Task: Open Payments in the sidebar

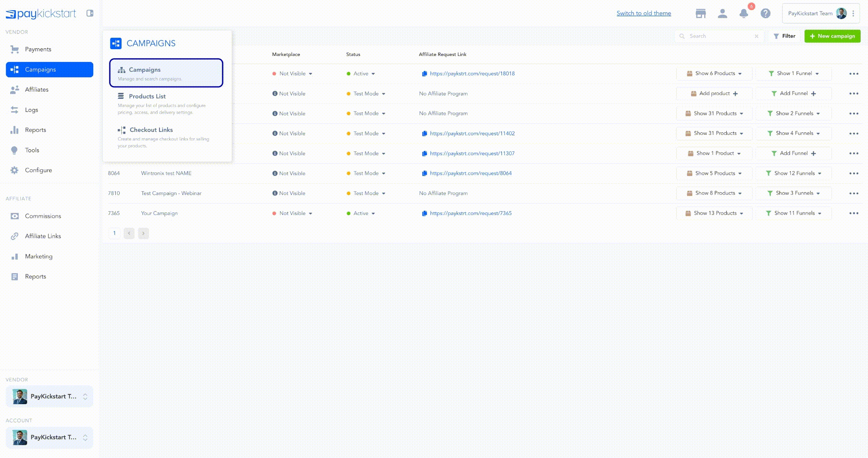Action: click(x=50, y=50)
